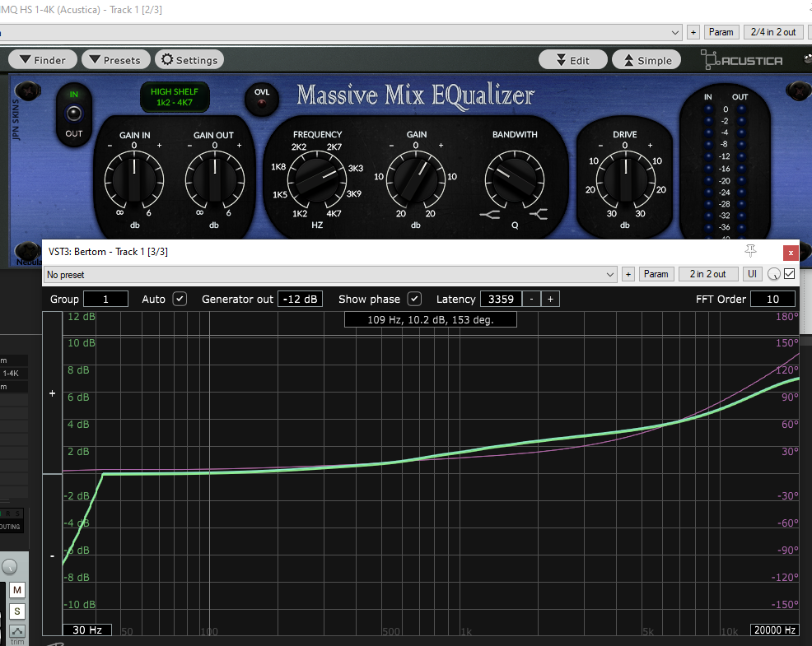This screenshot has height=646, width=812.
Task: Click the Edit view button
Action: click(x=572, y=60)
